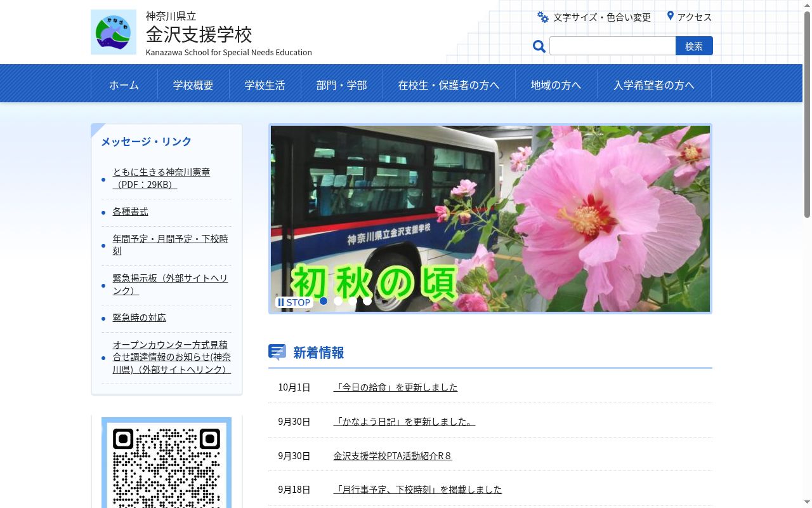
Task: Open 年間予定・月間予定・下校時刻 link
Action: pyautogui.click(x=170, y=245)
